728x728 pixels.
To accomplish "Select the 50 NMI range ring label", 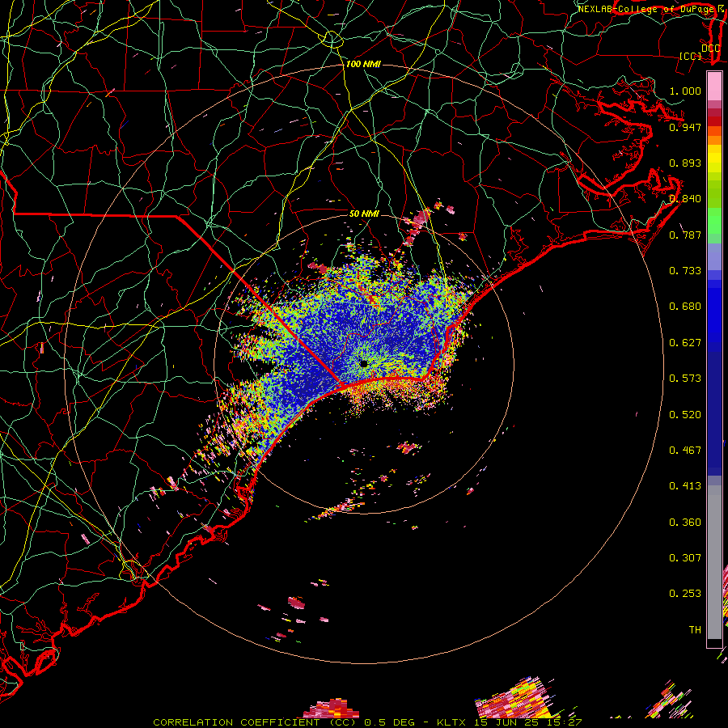I will coord(364,214).
